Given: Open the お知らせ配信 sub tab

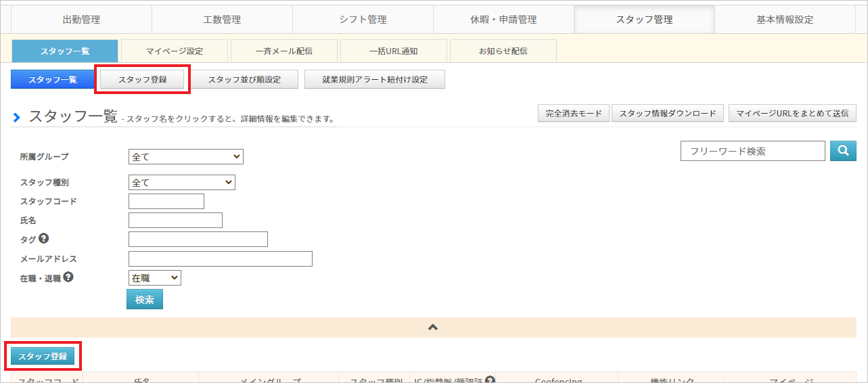Looking at the screenshot, I should tap(503, 51).
